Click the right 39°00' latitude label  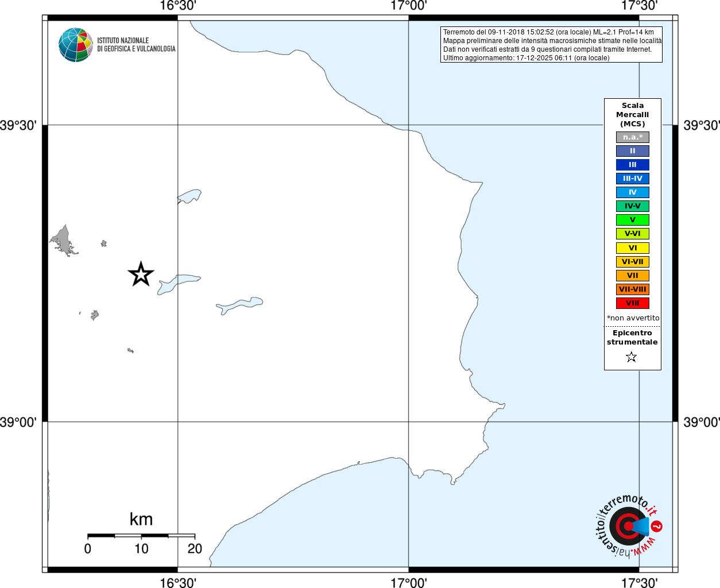[x=702, y=422]
